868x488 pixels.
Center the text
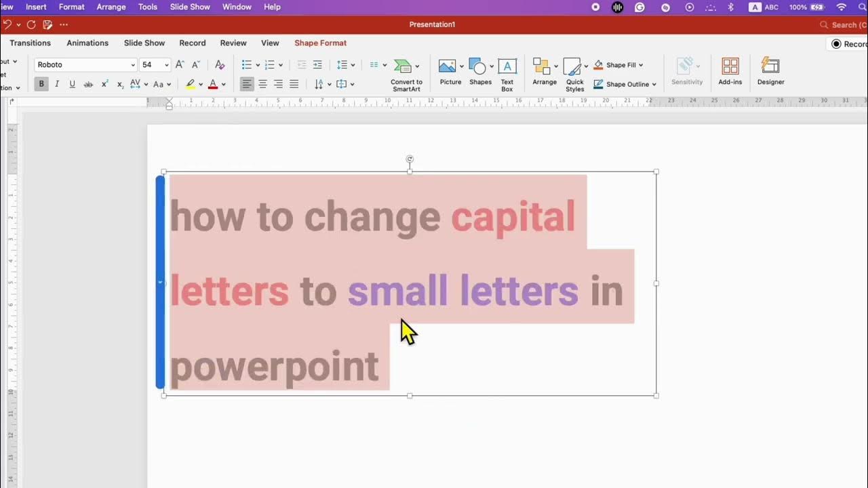point(262,84)
